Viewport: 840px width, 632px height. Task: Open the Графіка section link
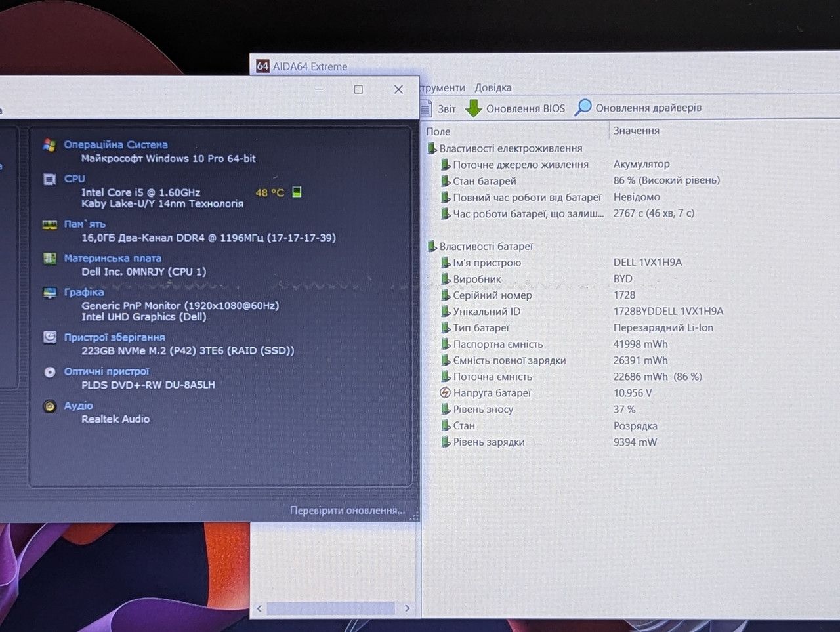[x=83, y=292]
